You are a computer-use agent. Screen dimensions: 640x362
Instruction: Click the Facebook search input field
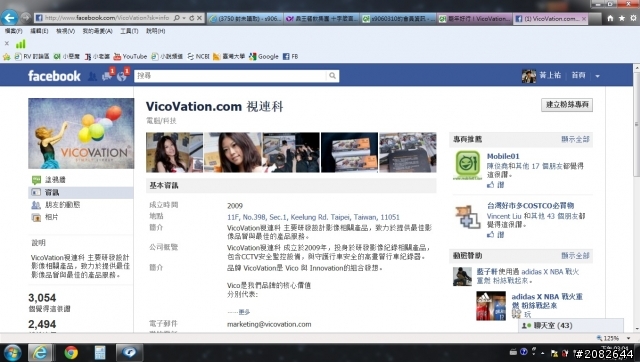231,76
